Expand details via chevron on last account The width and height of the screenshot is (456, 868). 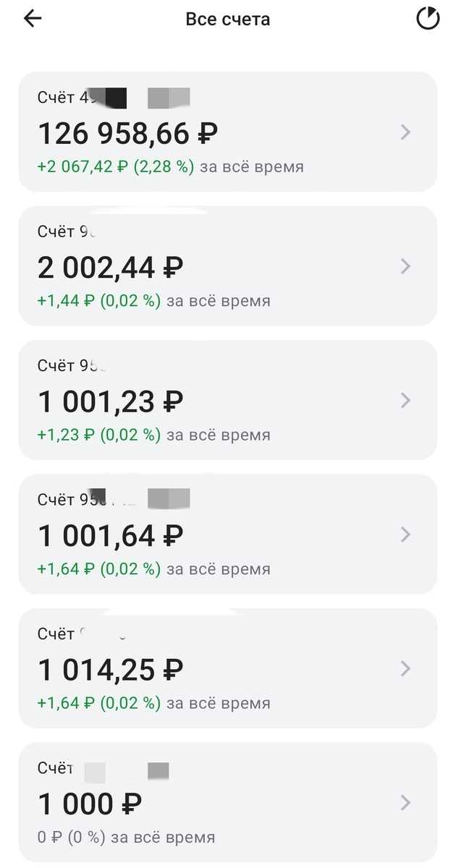(x=405, y=803)
